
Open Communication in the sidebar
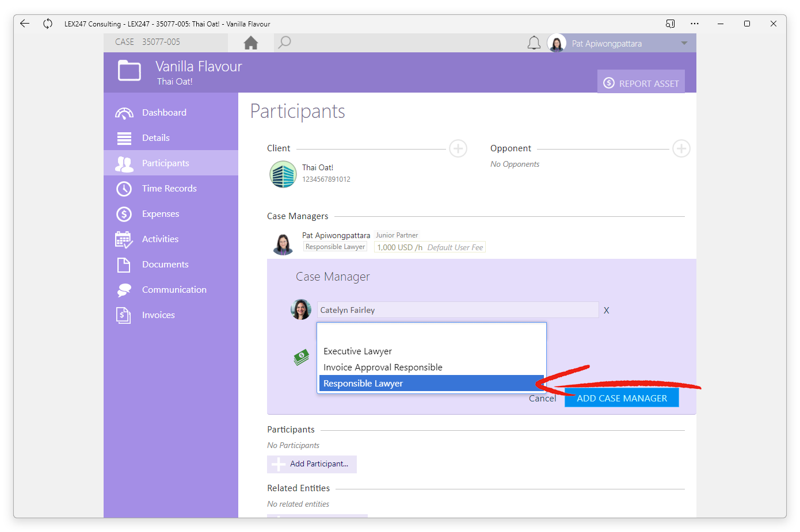(171, 290)
